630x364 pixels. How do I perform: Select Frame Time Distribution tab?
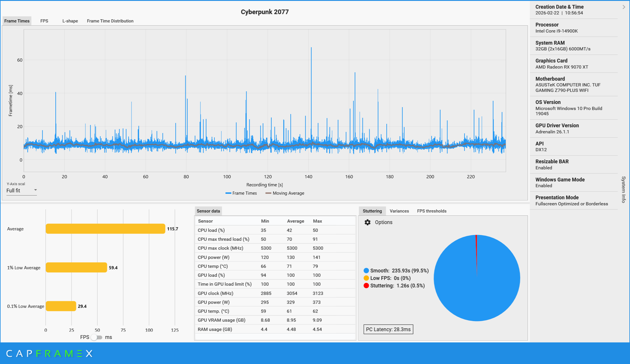click(x=110, y=21)
